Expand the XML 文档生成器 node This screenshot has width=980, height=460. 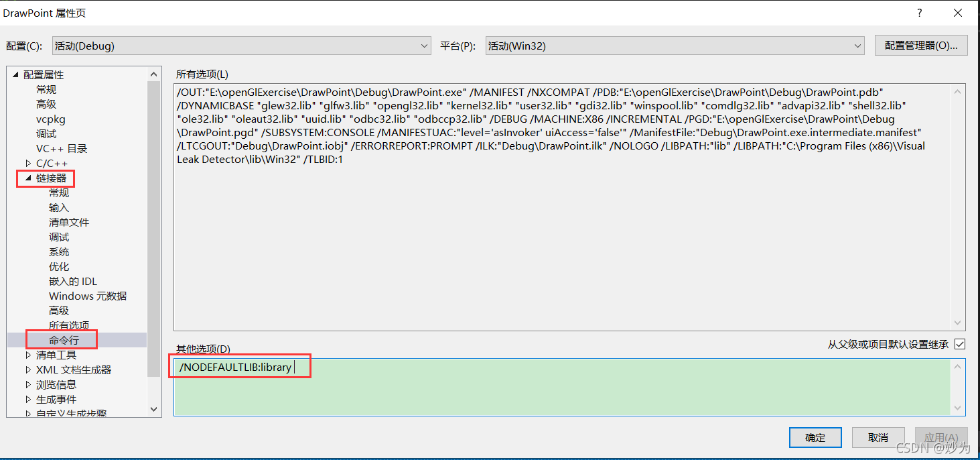coord(28,370)
